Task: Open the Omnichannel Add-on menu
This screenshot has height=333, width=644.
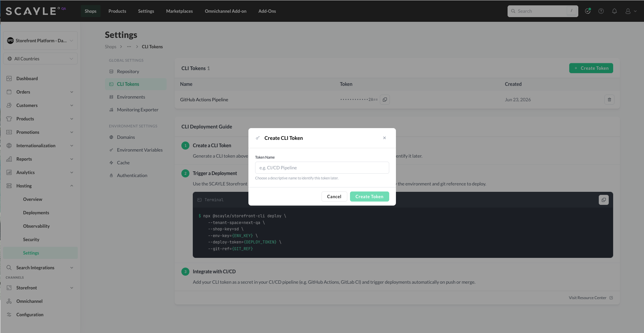Action: coord(226,11)
